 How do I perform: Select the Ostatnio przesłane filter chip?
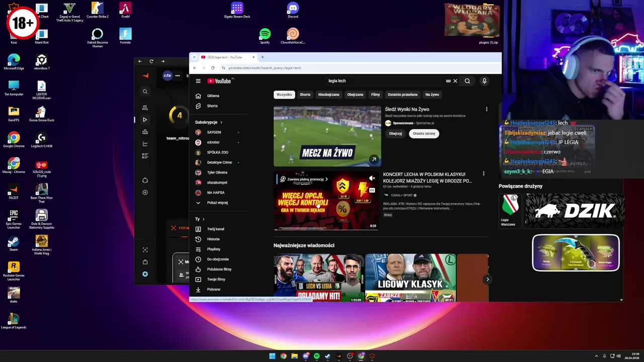[x=403, y=95]
